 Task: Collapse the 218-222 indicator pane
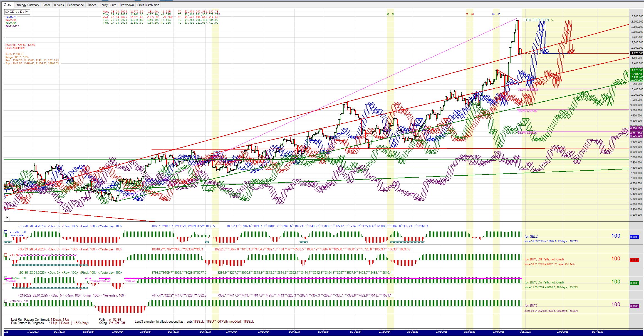click(x=6, y=301)
